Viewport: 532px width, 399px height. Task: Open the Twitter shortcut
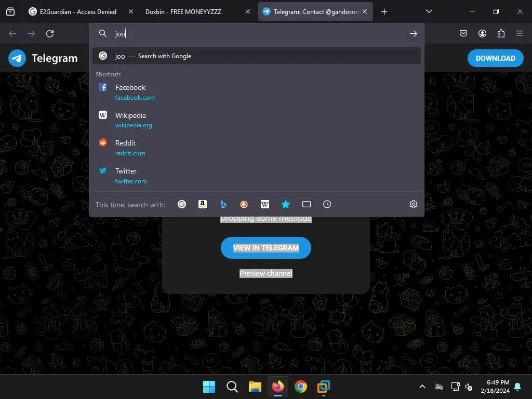tap(257, 176)
